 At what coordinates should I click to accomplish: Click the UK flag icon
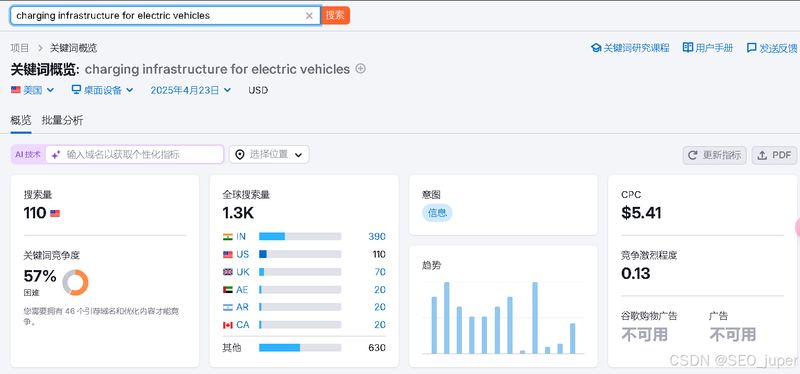(x=228, y=272)
